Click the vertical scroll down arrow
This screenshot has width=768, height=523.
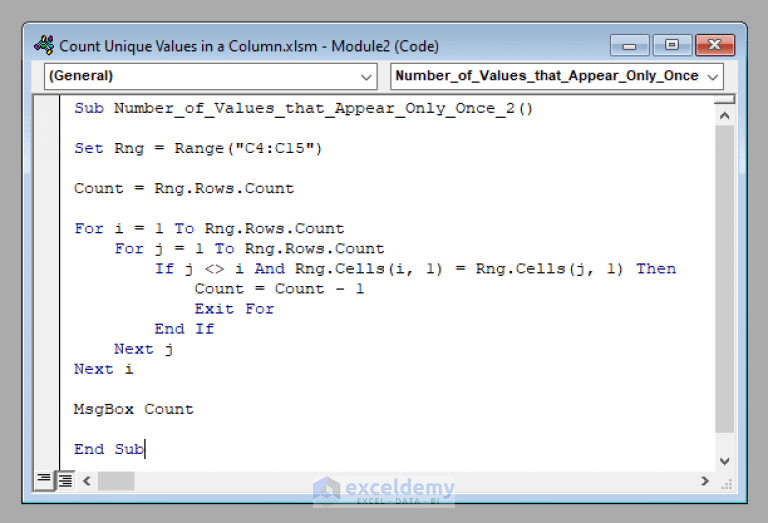point(725,461)
